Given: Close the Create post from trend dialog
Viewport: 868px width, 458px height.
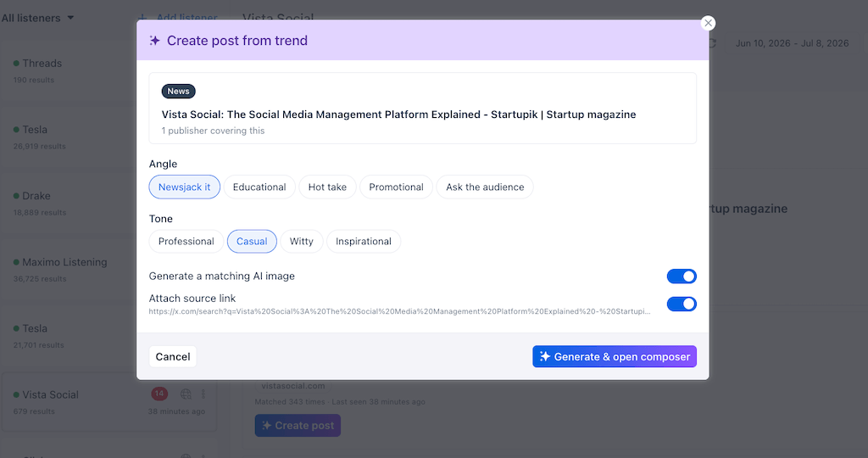Looking at the screenshot, I should coord(708,23).
